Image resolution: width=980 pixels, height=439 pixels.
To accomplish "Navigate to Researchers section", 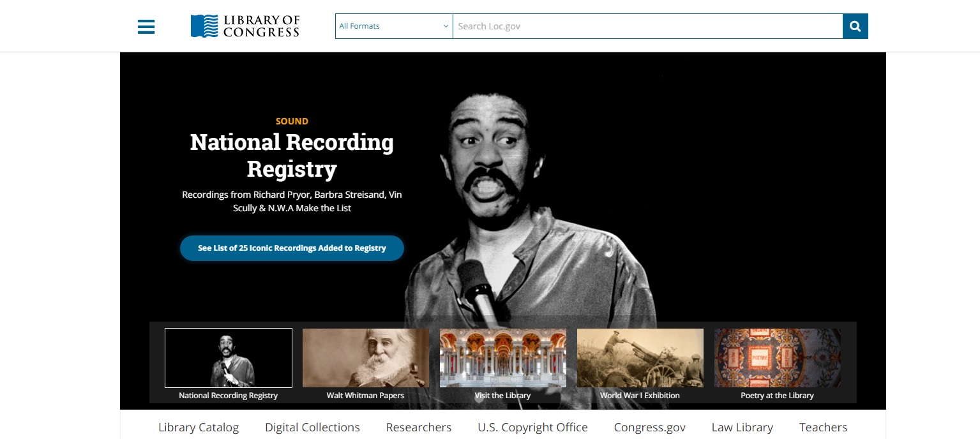I will [418, 428].
